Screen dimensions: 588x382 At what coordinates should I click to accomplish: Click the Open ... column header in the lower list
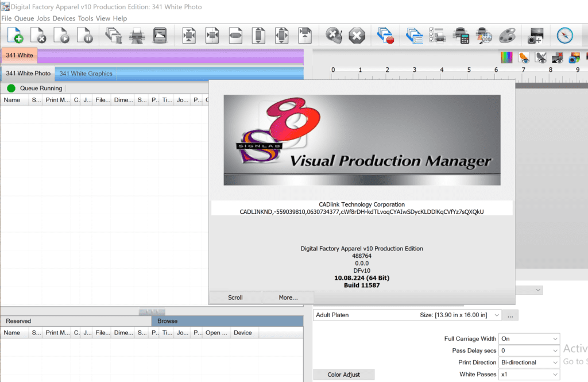pos(216,333)
